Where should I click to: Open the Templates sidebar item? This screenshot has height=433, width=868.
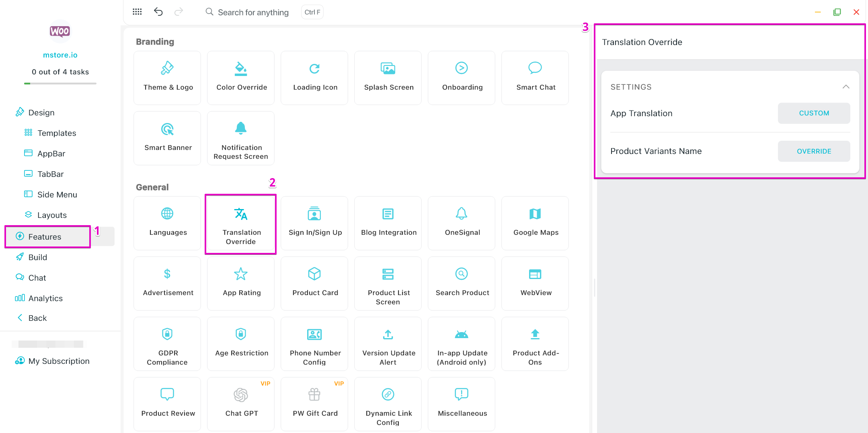click(x=57, y=133)
